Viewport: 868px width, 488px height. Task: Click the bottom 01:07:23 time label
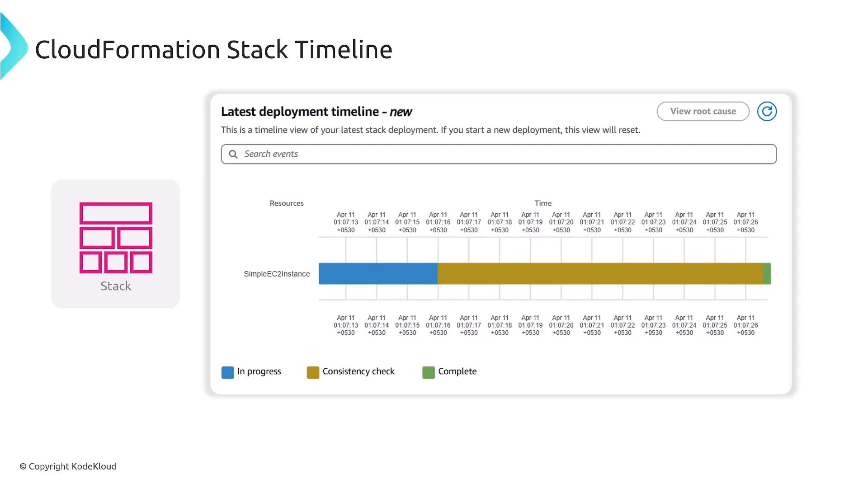pyautogui.click(x=653, y=325)
